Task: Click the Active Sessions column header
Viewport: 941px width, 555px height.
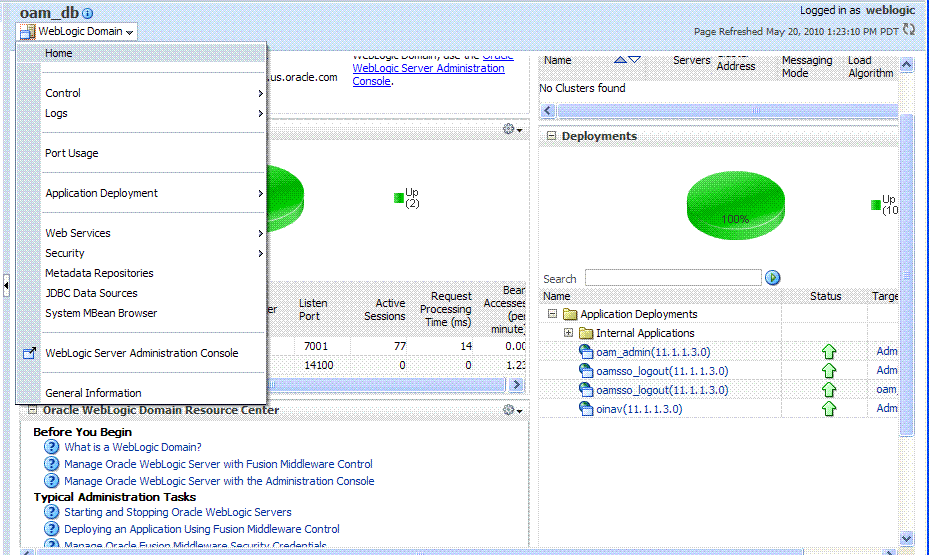Action: (x=384, y=310)
